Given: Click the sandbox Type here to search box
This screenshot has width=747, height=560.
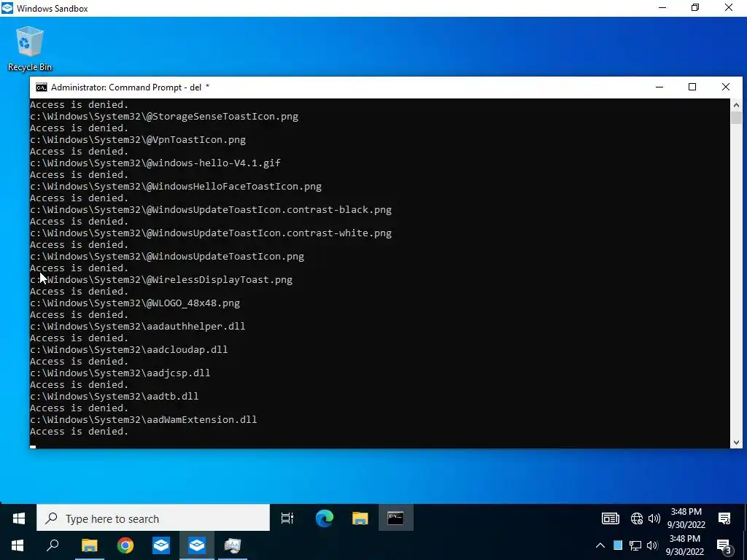Looking at the screenshot, I should pos(153,518).
